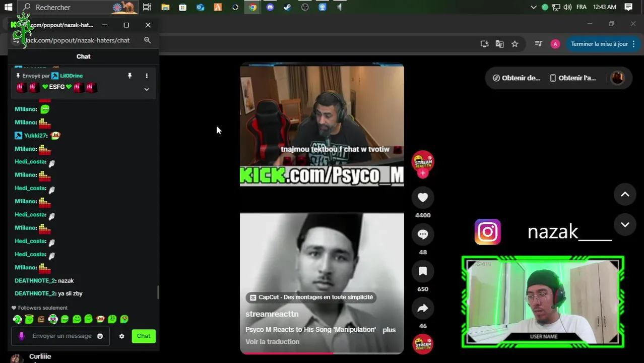Screen dimensions: 644x363
Task: Click the purple microphone icon in chat input
Action: pos(21,336)
